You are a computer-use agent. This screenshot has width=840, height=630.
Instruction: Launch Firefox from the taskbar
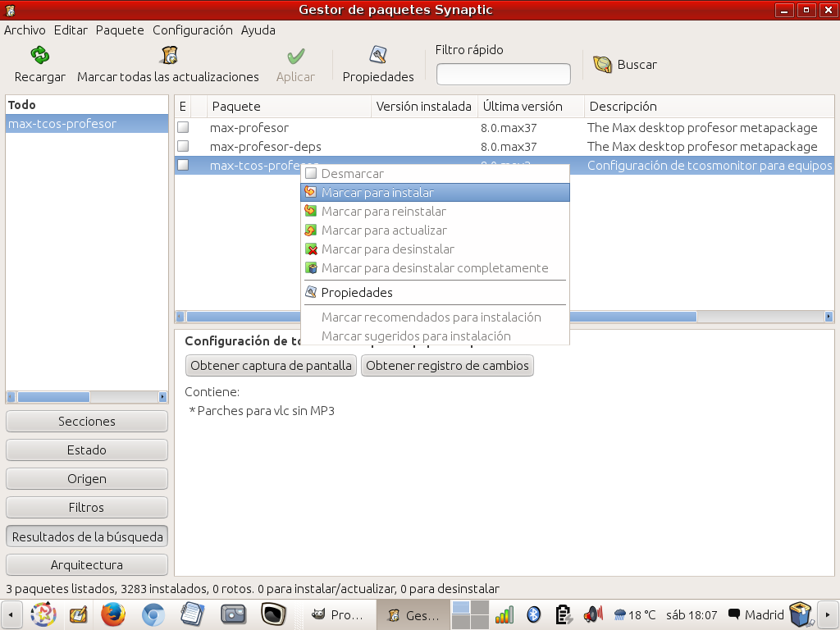click(x=113, y=614)
